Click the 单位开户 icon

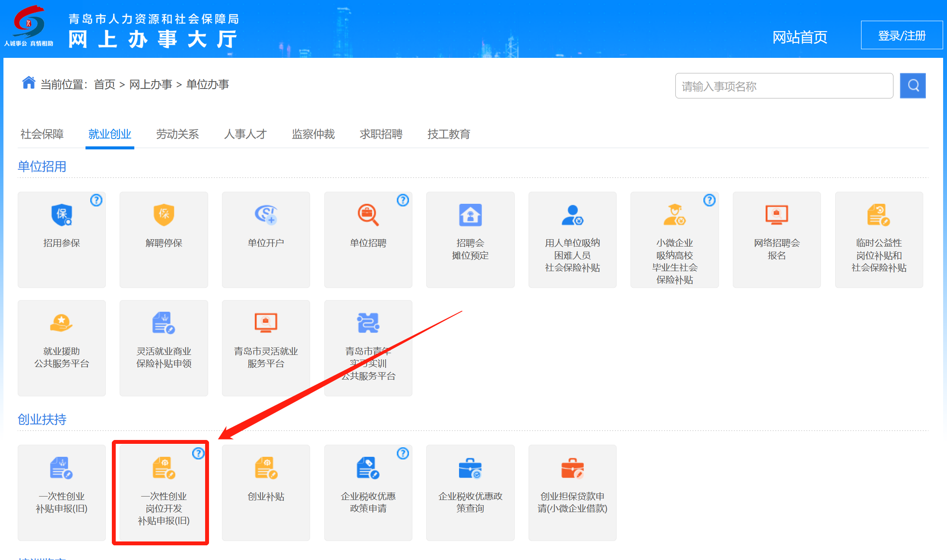click(x=266, y=215)
